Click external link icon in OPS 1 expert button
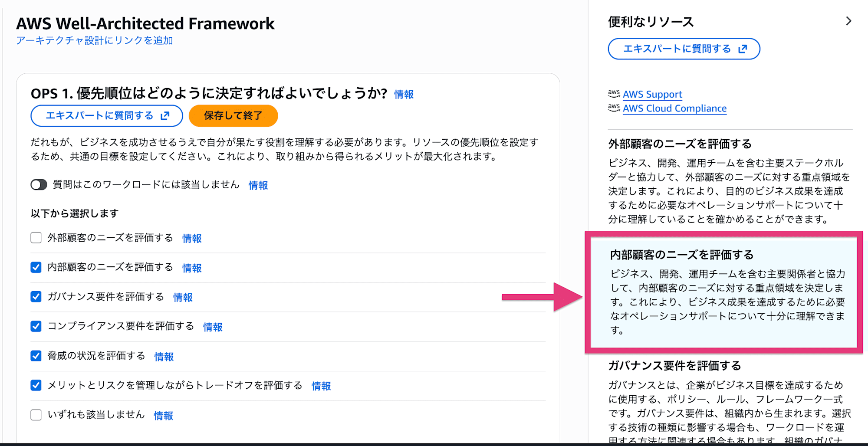This screenshot has width=868, height=446. [x=165, y=115]
